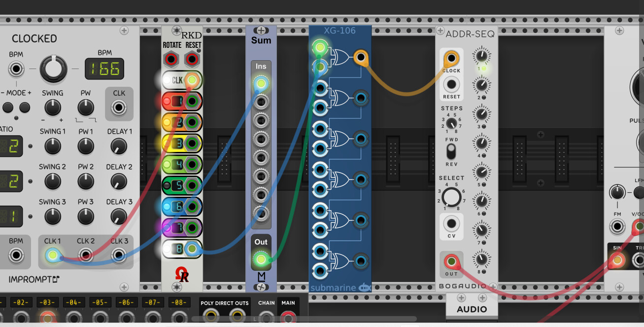This screenshot has width=644, height=327.
Task: Click the DELAY 1 knob
Action: 119,146
